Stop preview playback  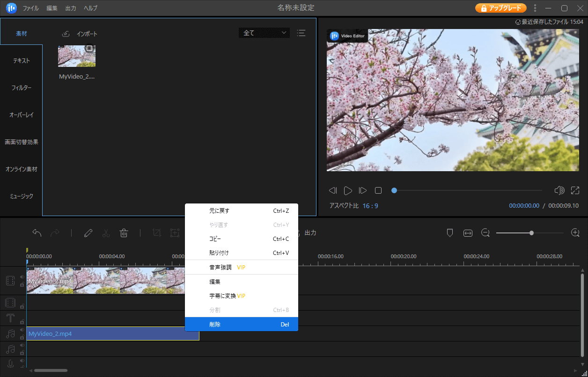(x=378, y=190)
